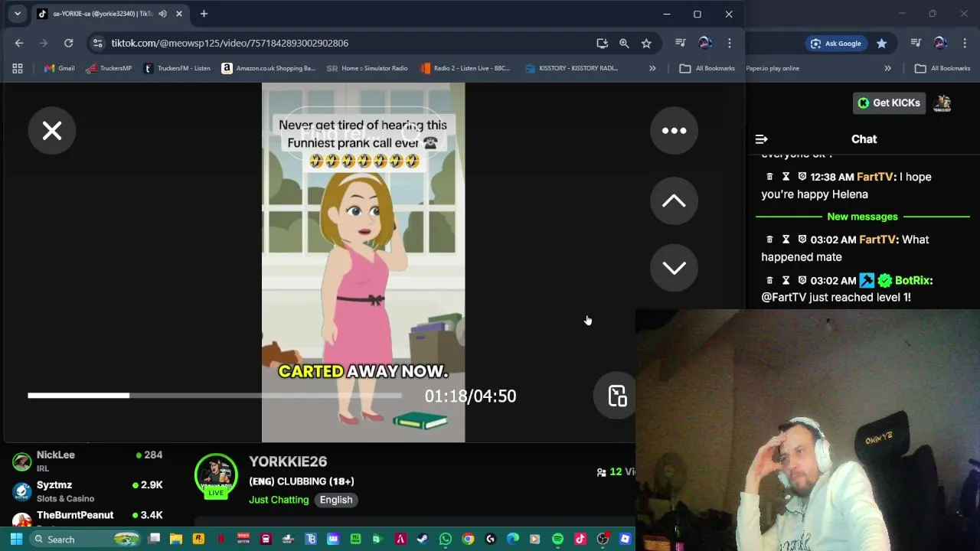Seek on the video progress bar
The width and height of the screenshot is (980, 551).
[x=214, y=396]
